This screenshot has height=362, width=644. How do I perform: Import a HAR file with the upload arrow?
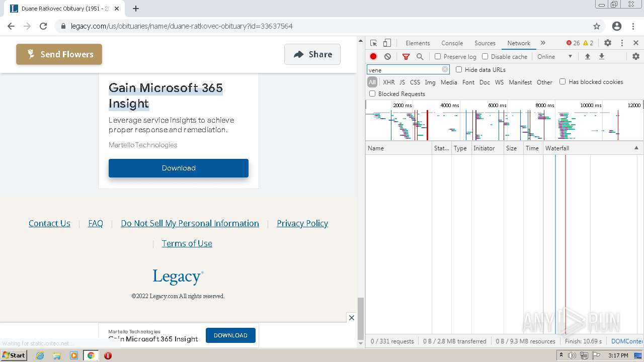pos(587,56)
